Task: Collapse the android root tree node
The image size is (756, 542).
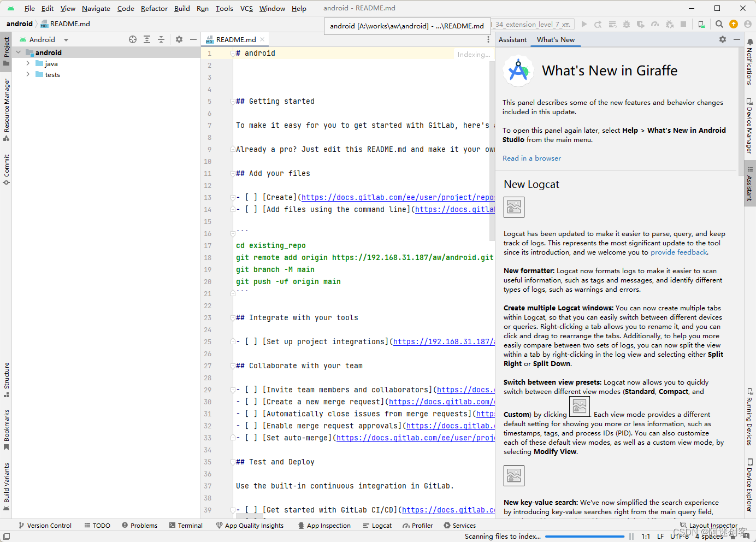Action: [19, 52]
